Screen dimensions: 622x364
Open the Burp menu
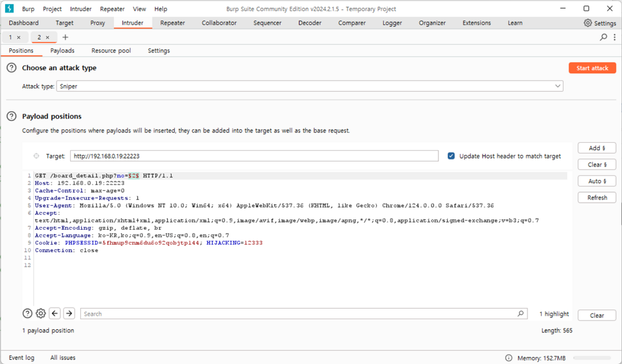click(x=28, y=9)
